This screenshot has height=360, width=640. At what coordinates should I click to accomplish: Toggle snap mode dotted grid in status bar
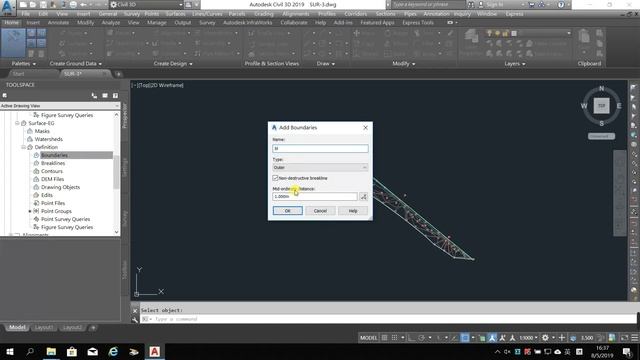coord(394,338)
